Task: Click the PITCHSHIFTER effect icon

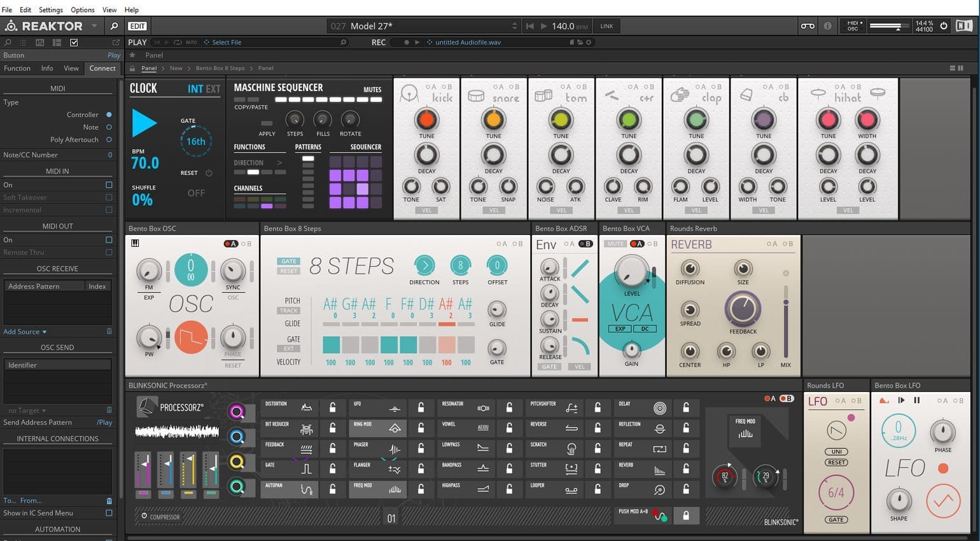Action: pyautogui.click(x=571, y=407)
